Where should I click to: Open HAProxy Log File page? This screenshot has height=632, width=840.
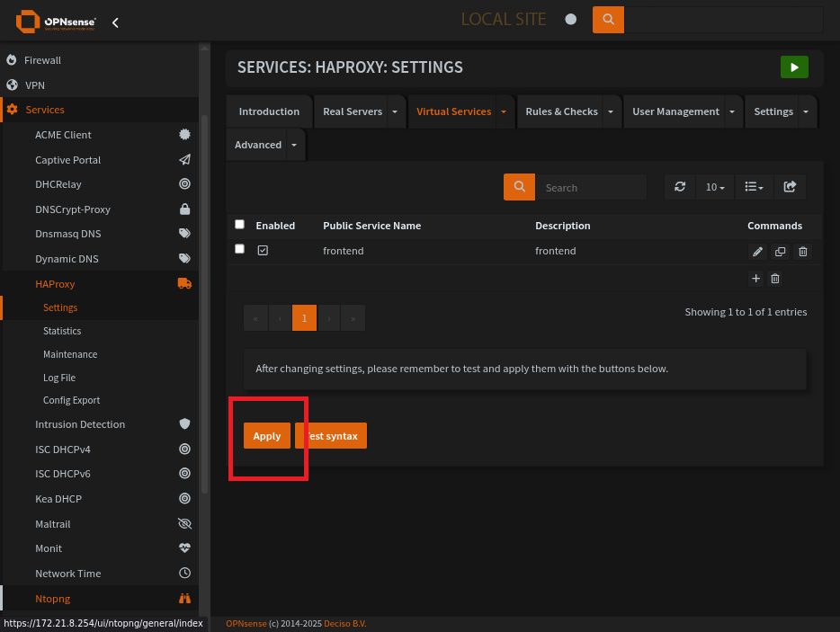[x=59, y=378]
